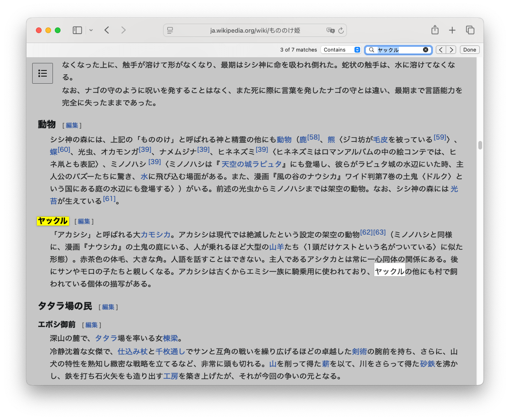Open footnote reference 58

pos(313,137)
